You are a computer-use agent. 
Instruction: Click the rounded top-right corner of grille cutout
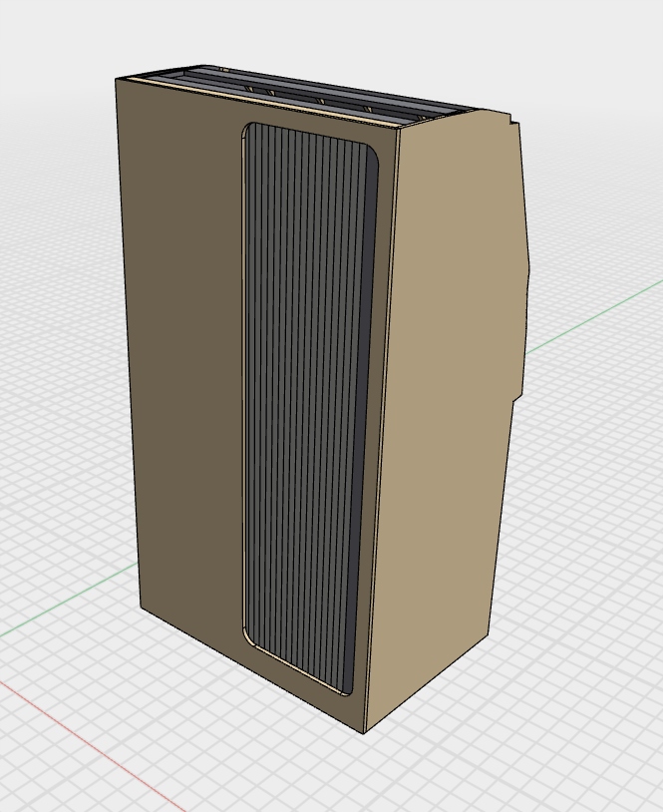(373, 150)
